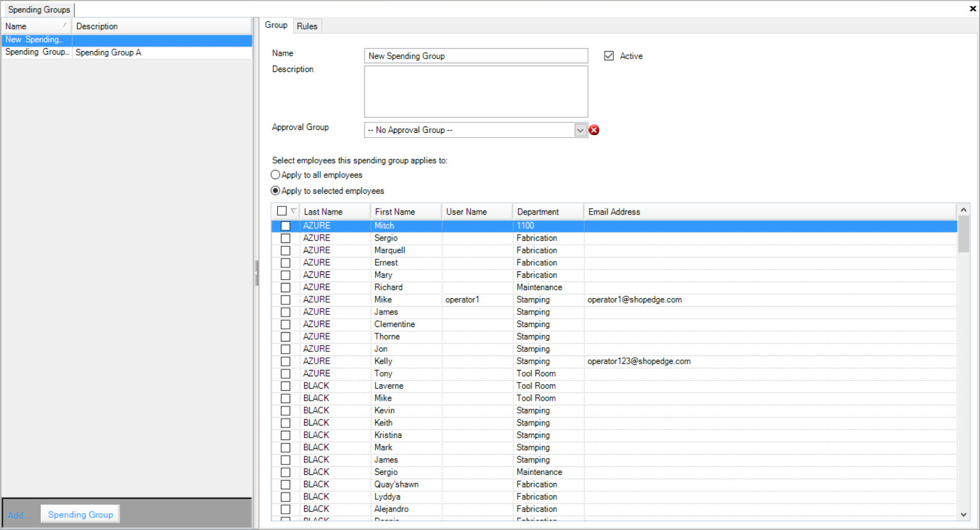The width and height of the screenshot is (980, 530).
Task: Switch to the Group tab
Action: [276, 25]
